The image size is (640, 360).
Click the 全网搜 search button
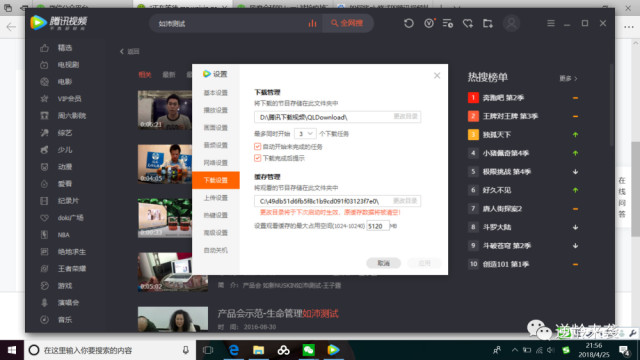tap(347, 23)
